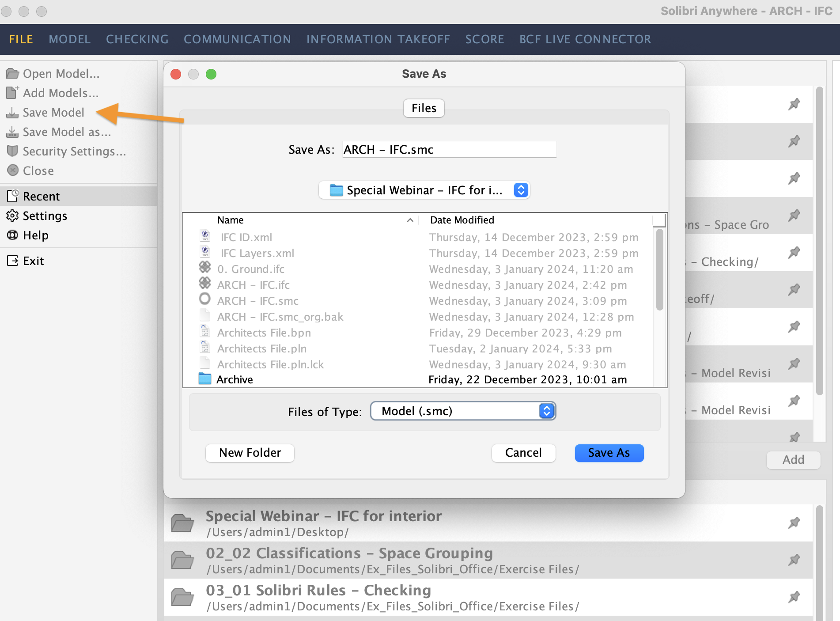Pin the Special Webinar – IFC for interior entry
The width and height of the screenshot is (840, 621).
coord(795,522)
